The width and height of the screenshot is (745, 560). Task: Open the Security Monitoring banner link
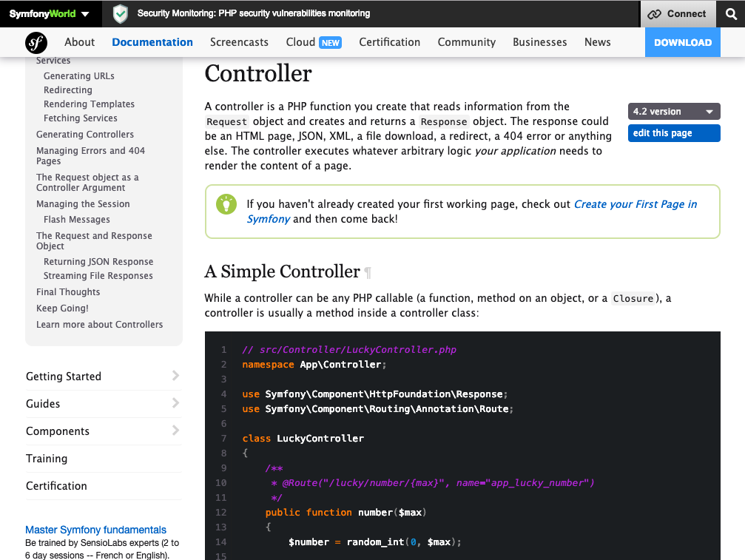253,13
